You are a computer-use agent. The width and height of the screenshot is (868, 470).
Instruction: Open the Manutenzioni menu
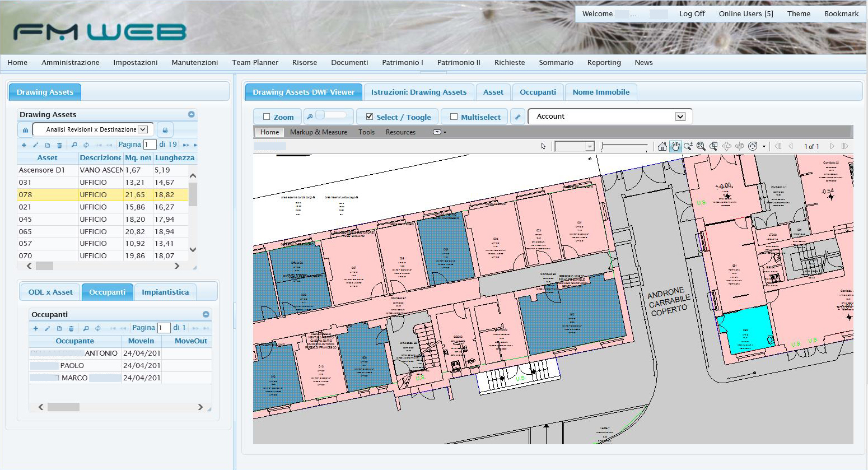click(x=195, y=63)
